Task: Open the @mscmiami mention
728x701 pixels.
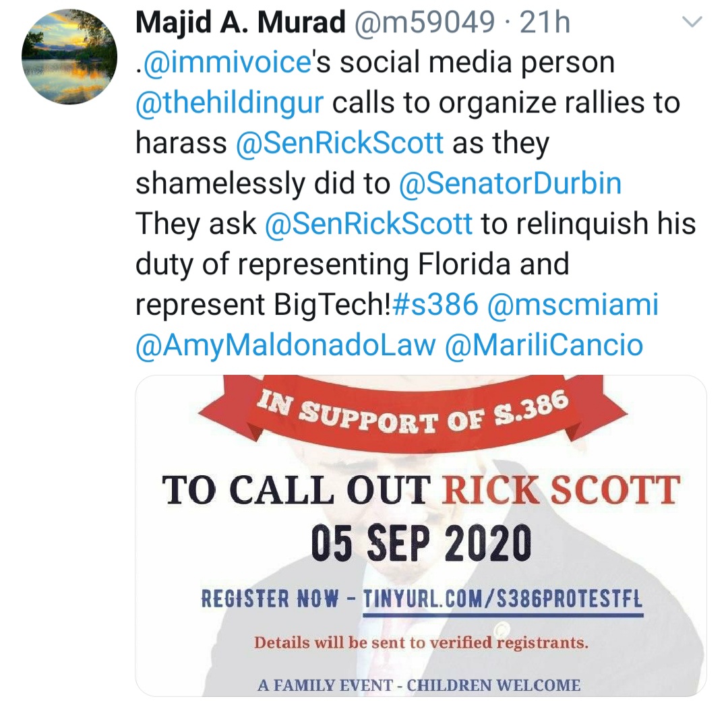Action: point(573,305)
